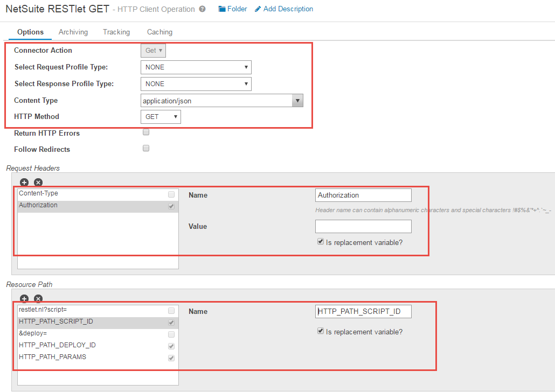This screenshot has width=555, height=392.
Task: Open the HTTP Client Operation help
Action: (x=202, y=9)
